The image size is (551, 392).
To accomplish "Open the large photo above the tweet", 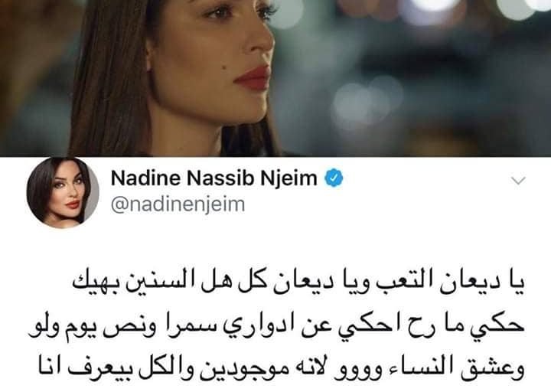I will [x=275, y=78].
